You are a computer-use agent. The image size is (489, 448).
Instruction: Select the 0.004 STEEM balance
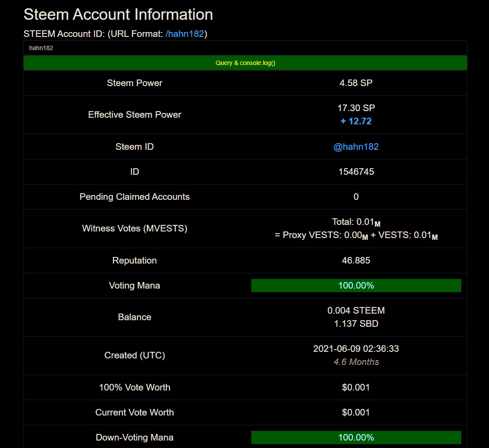tap(356, 311)
